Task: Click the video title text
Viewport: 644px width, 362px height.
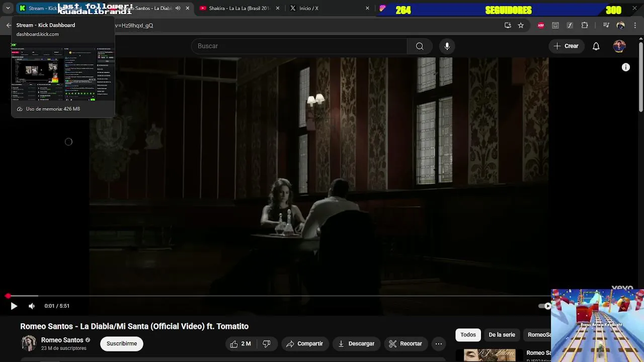Action: [134, 326]
